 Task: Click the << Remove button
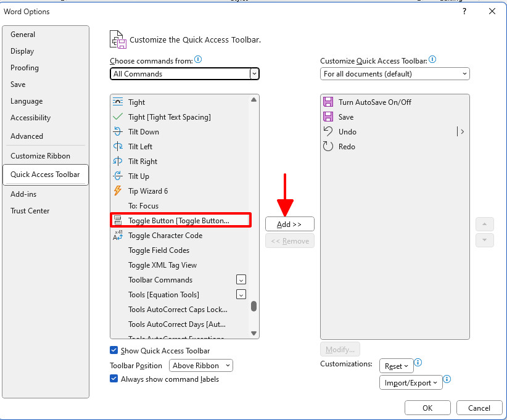pos(290,241)
